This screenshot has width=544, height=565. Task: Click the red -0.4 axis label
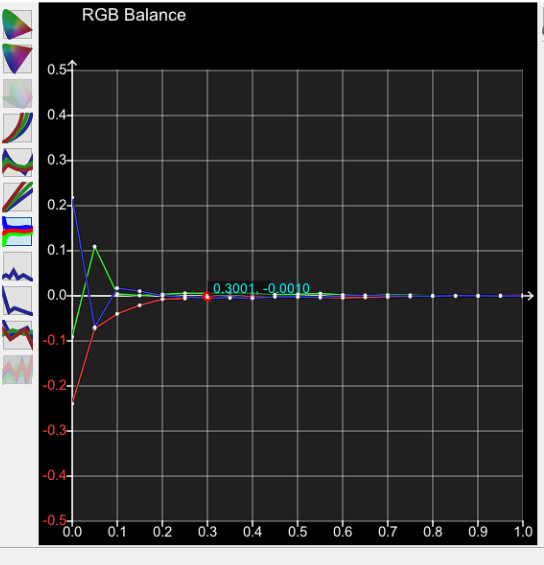[x=55, y=476]
